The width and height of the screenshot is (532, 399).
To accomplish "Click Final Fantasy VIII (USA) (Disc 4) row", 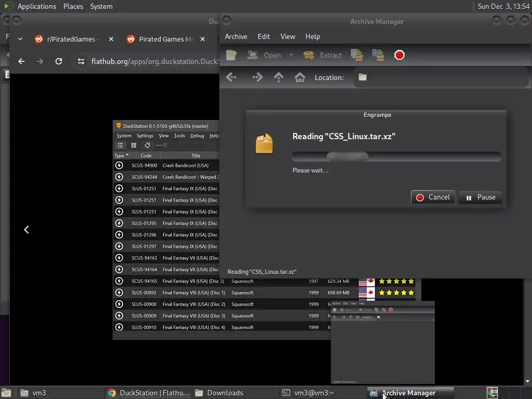I will tap(222, 327).
